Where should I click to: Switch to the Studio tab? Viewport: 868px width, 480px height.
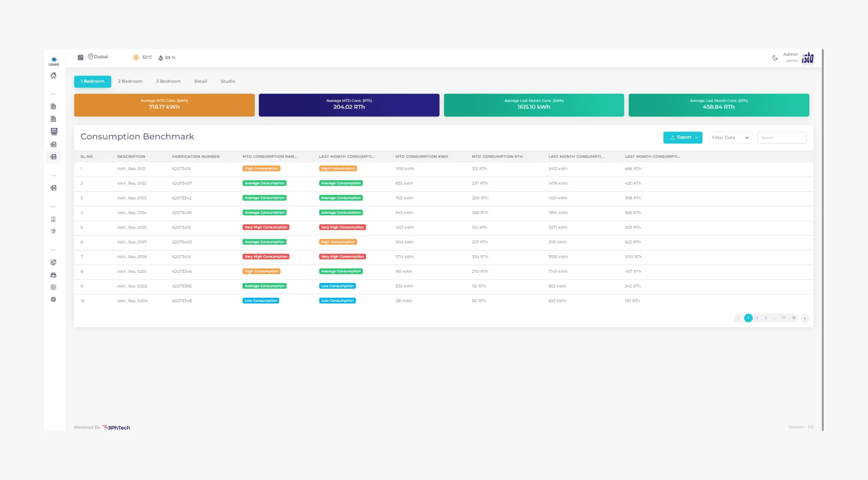click(x=228, y=81)
